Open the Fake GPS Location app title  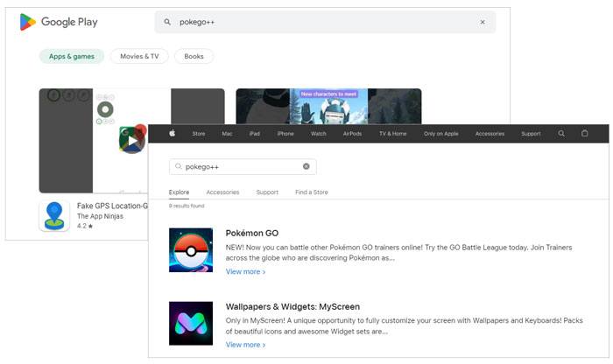coord(112,206)
